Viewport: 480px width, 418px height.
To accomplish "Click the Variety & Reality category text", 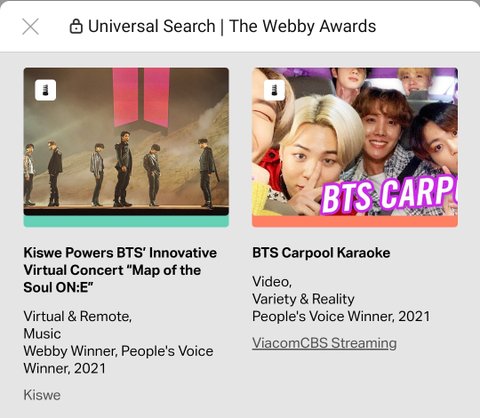I will pos(303,299).
